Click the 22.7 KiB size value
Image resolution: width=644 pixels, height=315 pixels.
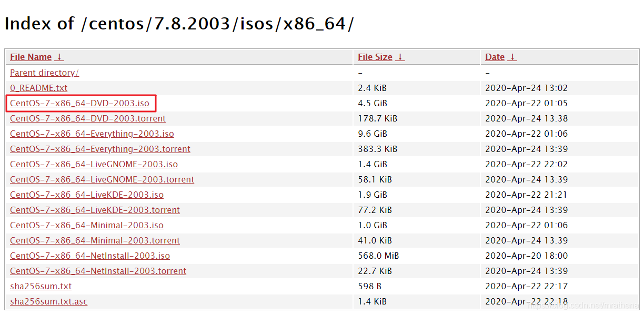click(375, 271)
